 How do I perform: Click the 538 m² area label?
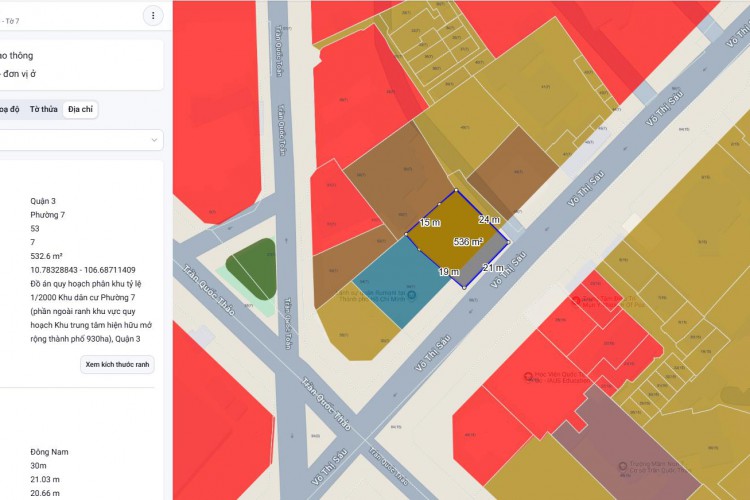point(467,242)
